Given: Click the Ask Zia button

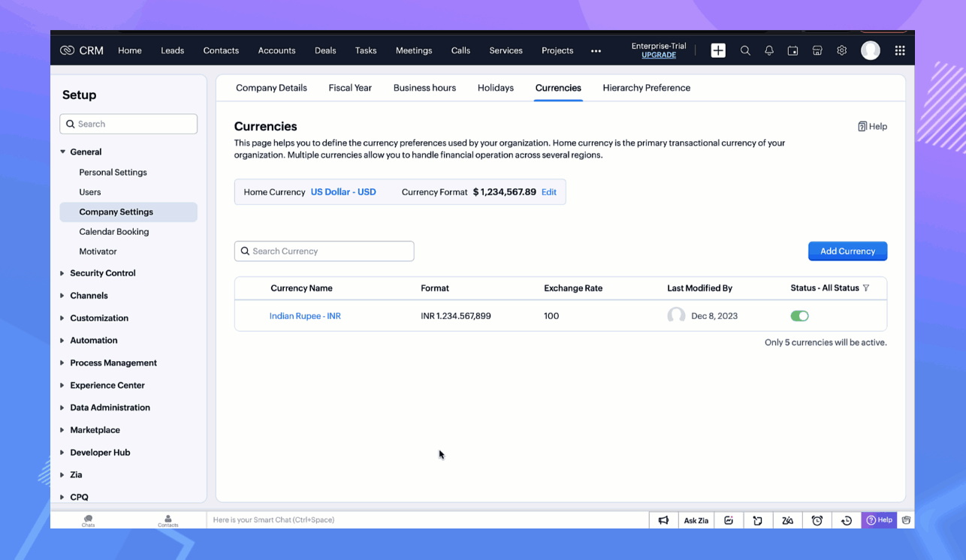Looking at the screenshot, I should [x=696, y=520].
